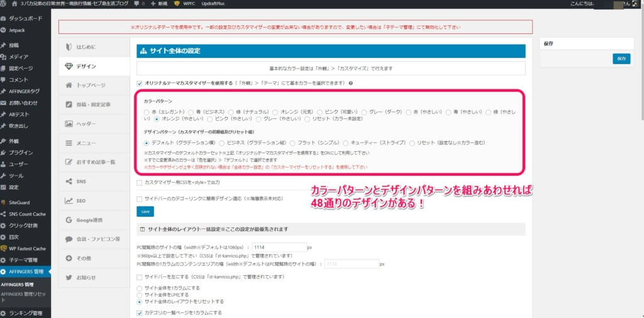Open 吹き出し menu

(x=25, y=126)
